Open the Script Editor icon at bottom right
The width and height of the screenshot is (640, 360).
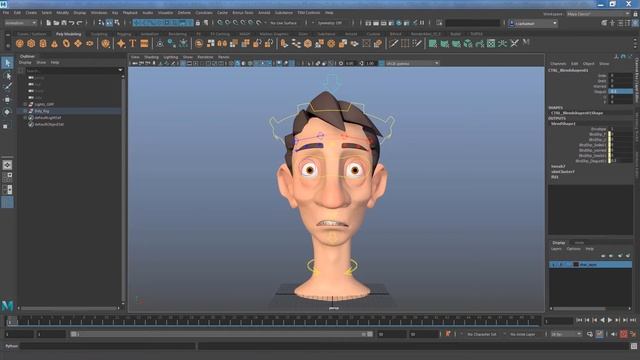[x=634, y=346]
